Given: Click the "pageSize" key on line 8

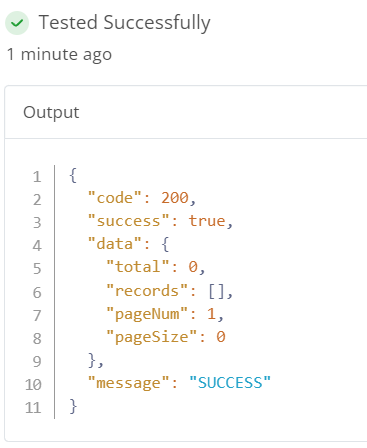Looking at the screenshot, I should tap(152, 337).
